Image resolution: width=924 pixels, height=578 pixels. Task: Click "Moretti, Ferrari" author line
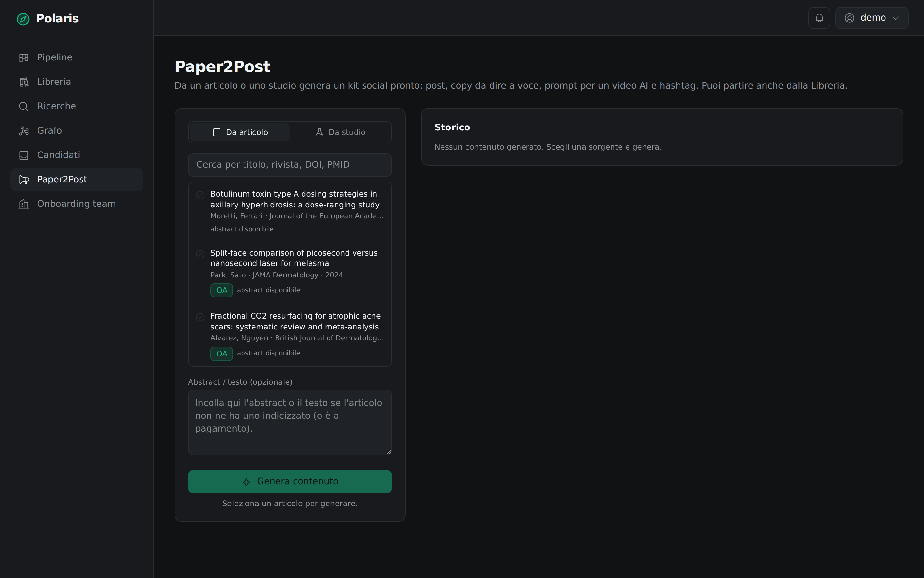[297, 216]
